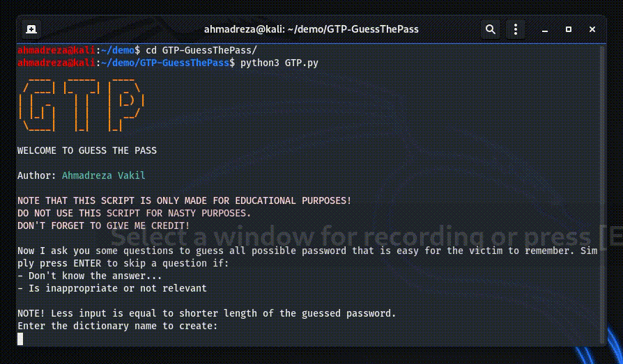Viewport: 623px width, 364px height.
Task: Minimize the terminal window
Action: point(545,30)
